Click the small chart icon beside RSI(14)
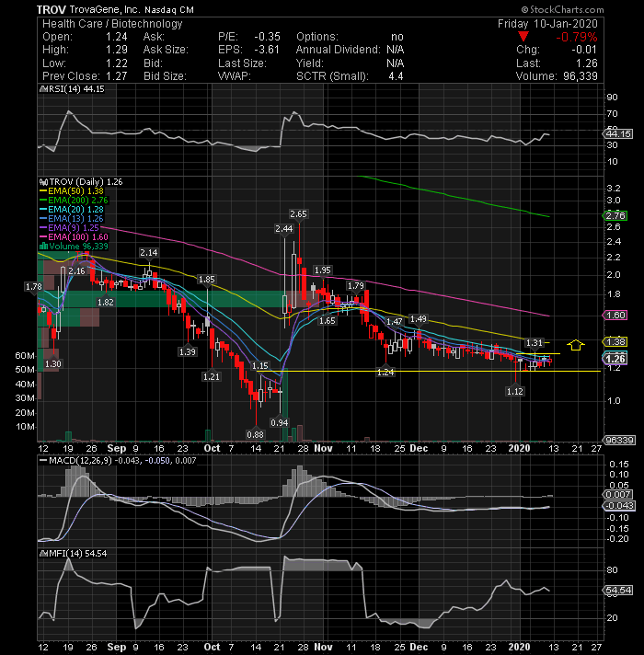 tap(42, 89)
